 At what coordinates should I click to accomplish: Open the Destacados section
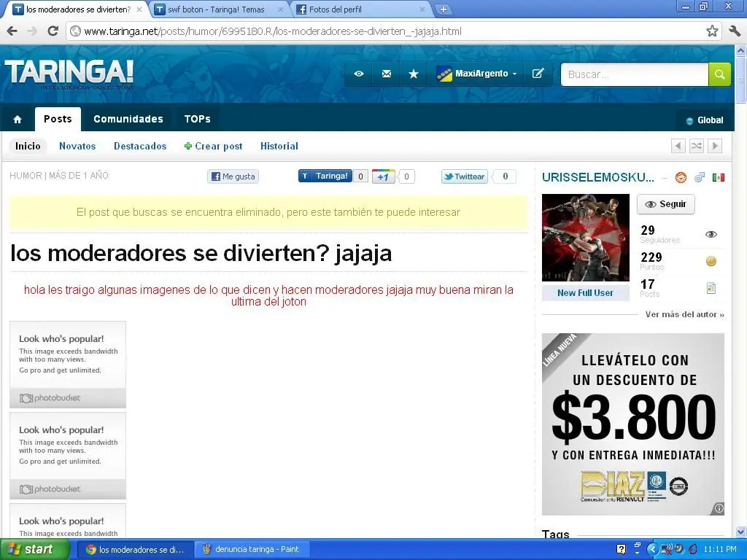click(x=140, y=146)
